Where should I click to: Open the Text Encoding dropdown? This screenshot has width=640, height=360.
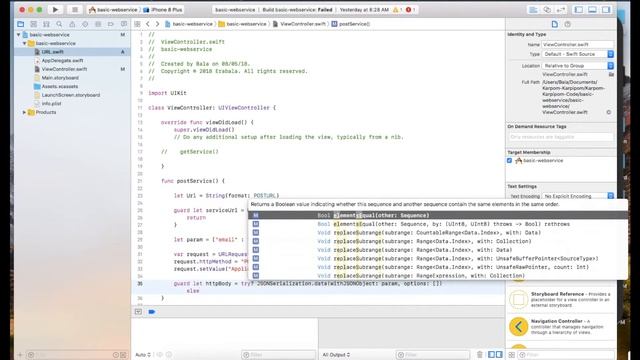(x=578, y=196)
